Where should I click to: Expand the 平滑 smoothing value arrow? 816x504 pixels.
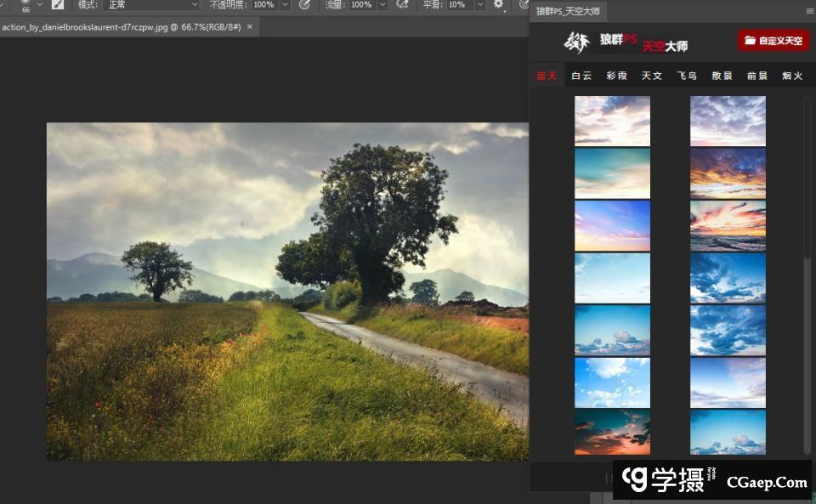click(479, 5)
